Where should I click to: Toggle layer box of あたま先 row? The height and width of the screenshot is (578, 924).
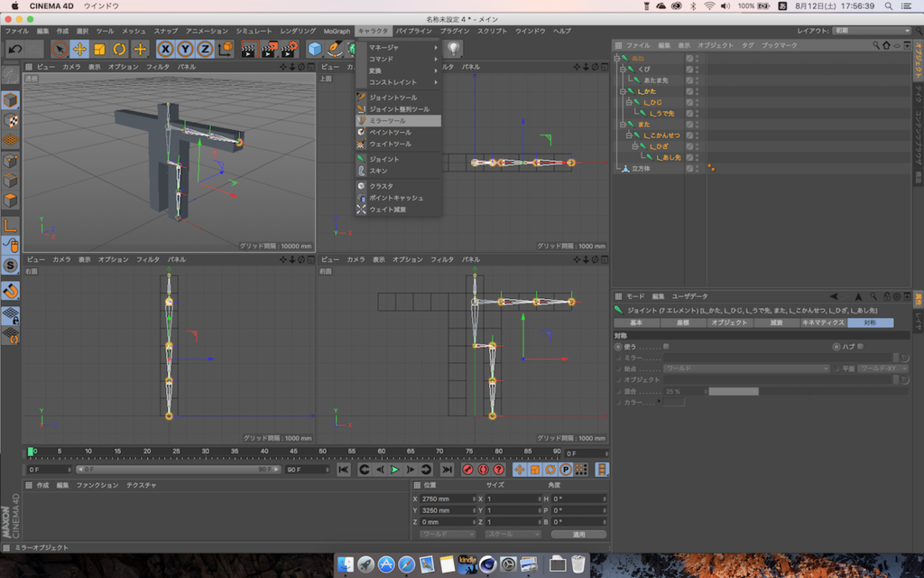pyautogui.click(x=689, y=80)
